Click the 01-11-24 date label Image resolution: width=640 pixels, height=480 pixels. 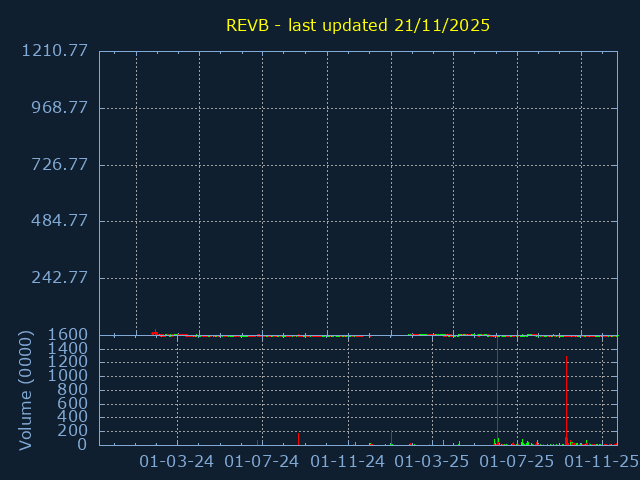coord(348,461)
